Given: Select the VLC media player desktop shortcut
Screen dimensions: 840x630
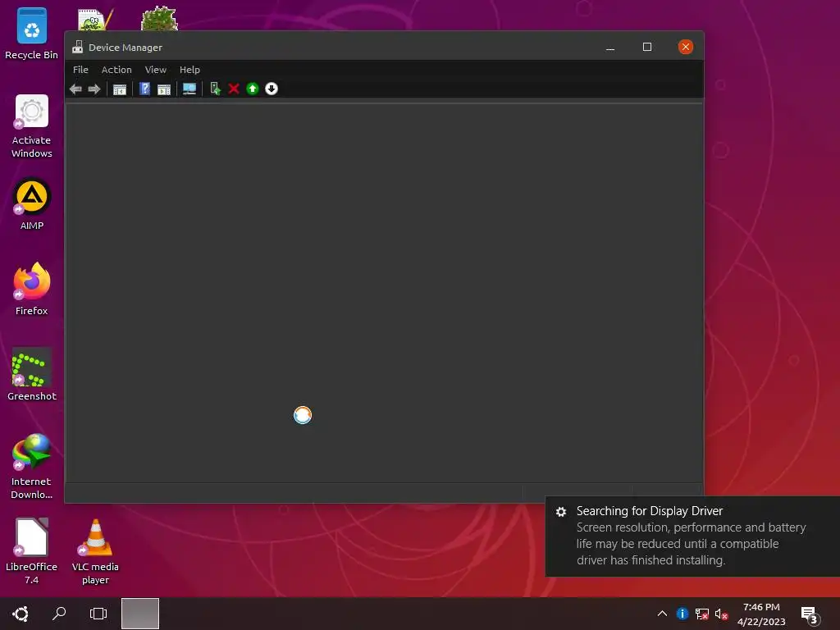Looking at the screenshot, I should pos(95,551).
